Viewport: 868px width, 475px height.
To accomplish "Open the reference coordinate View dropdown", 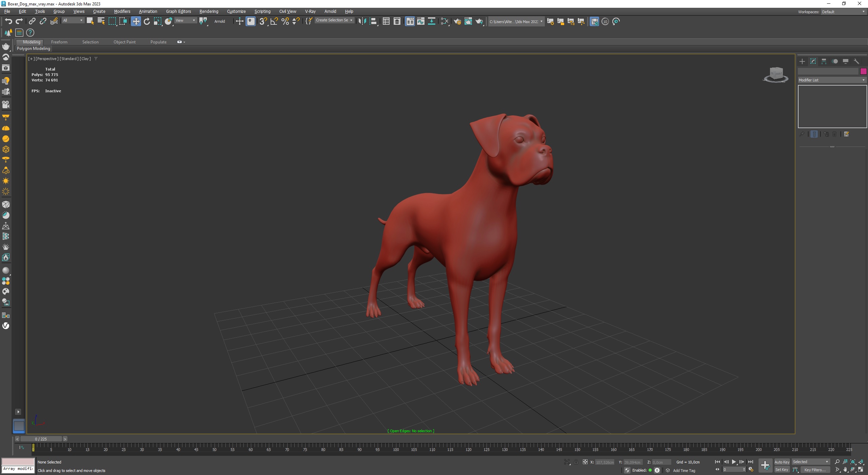I will pyautogui.click(x=185, y=20).
